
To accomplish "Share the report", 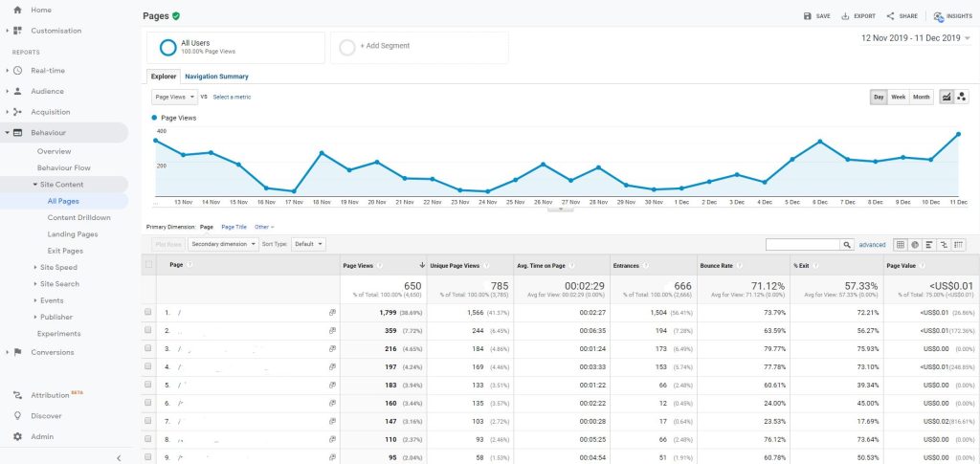I will (902, 16).
